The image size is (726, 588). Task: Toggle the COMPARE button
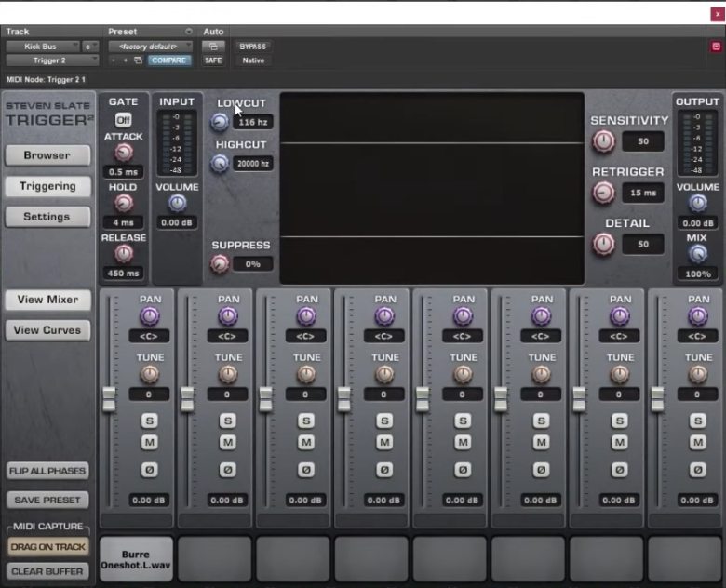click(169, 60)
